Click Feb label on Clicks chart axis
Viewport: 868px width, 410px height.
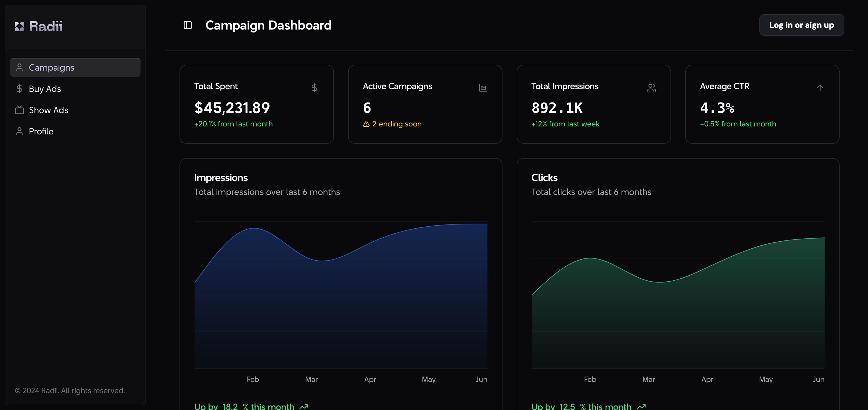(x=590, y=379)
